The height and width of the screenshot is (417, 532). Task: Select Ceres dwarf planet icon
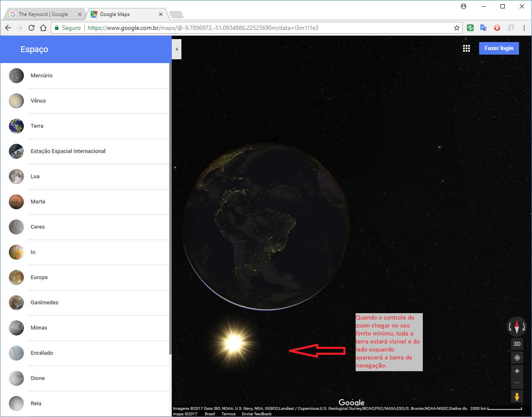16,227
